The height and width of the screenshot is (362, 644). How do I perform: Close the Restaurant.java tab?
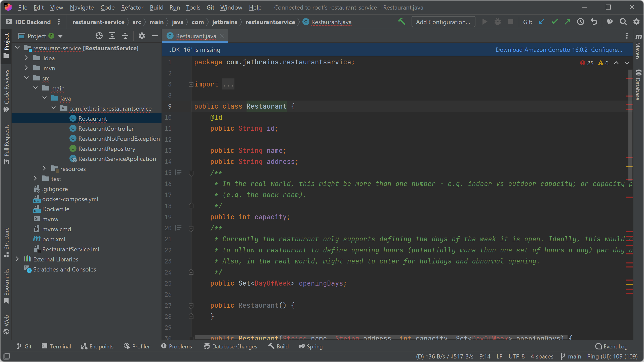pyautogui.click(x=222, y=36)
